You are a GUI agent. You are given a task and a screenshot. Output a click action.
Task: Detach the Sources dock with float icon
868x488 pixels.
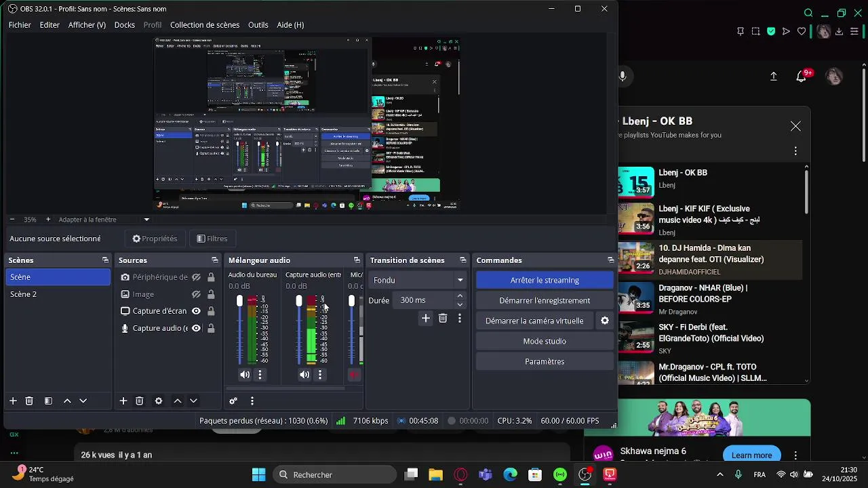[216, 260]
